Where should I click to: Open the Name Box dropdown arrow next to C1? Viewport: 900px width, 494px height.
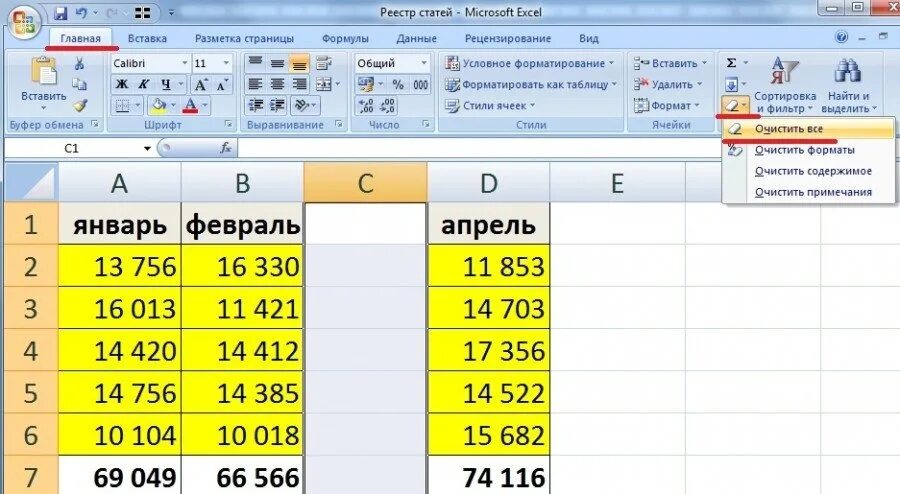(x=147, y=149)
